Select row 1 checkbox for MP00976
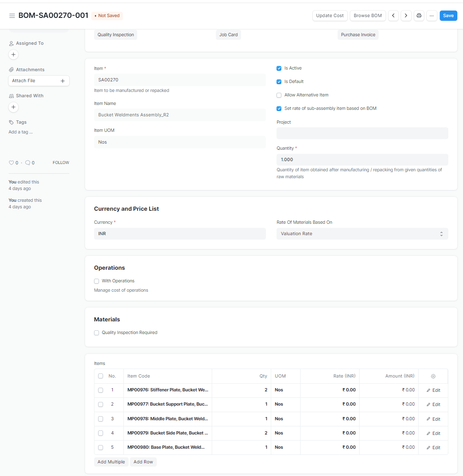 tap(100, 390)
